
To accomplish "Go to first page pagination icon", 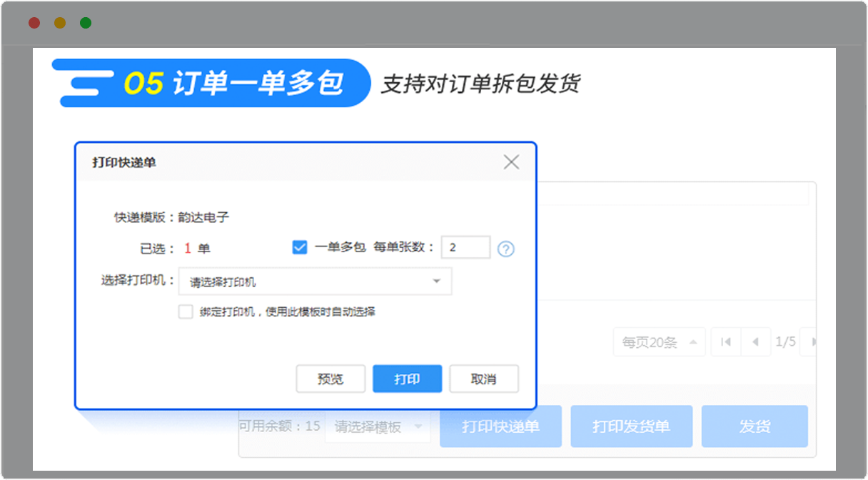I will pyautogui.click(x=726, y=342).
